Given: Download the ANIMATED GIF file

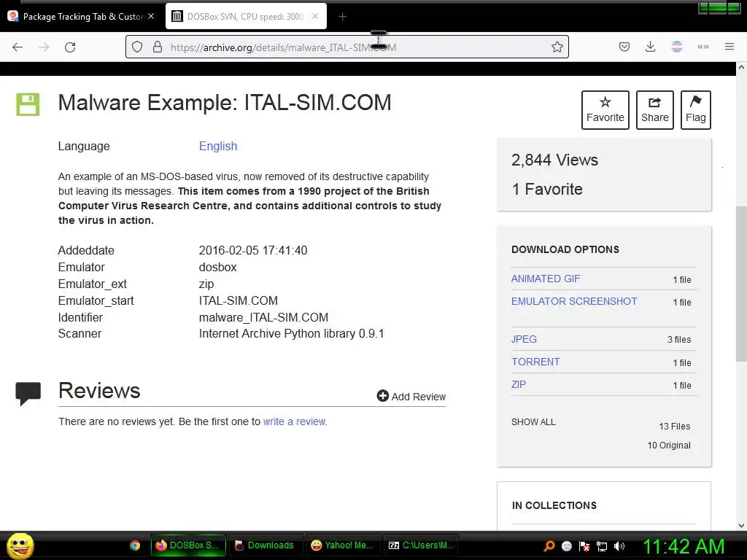Looking at the screenshot, I should coord(546,279).
